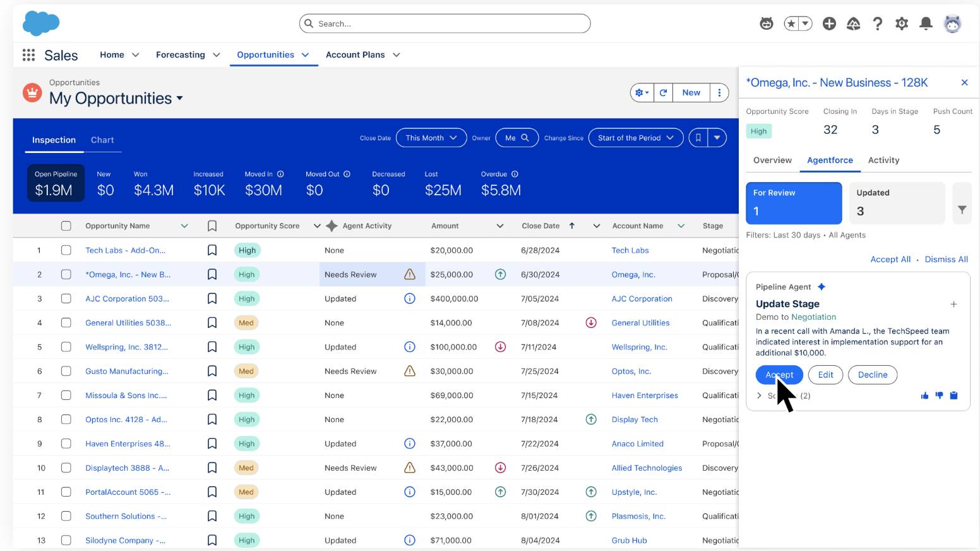Image resolution: width=980 pixels, height=551 pixels.
Task: Copy suggestion with clipboard icon
Action: click(x=953, y=396)
